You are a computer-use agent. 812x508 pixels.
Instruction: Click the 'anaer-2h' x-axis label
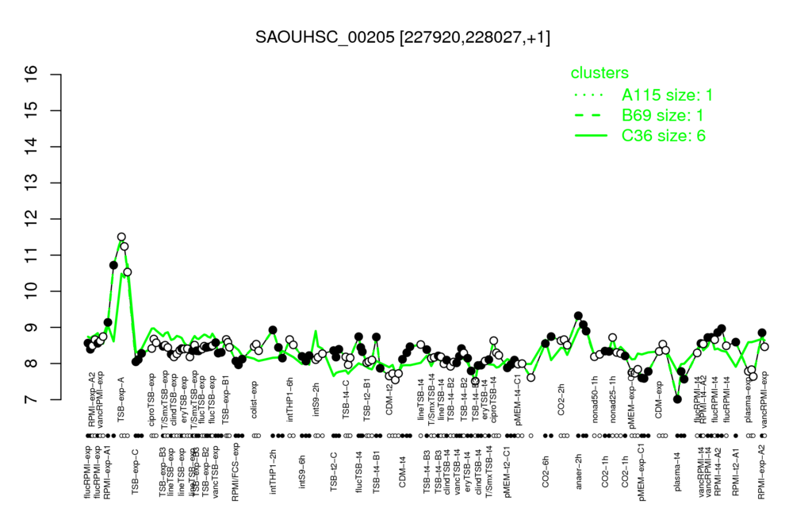click(579, 472)
